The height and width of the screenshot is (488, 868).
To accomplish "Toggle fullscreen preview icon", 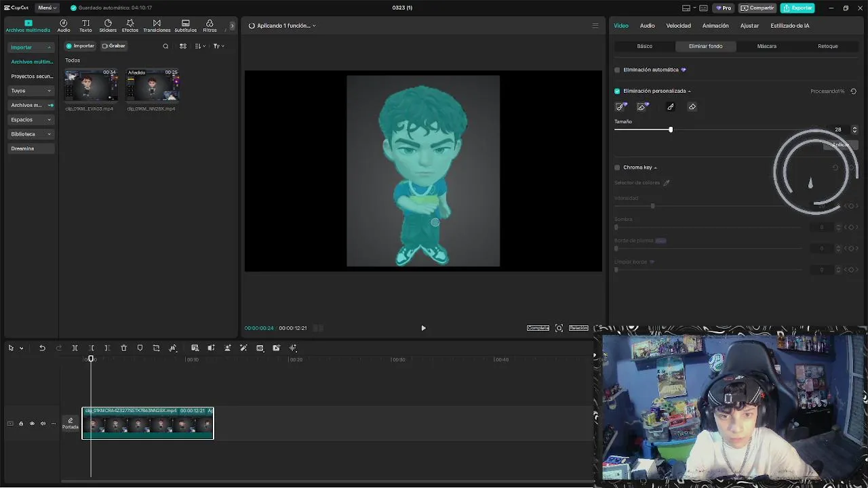I will tap(559, 328).
